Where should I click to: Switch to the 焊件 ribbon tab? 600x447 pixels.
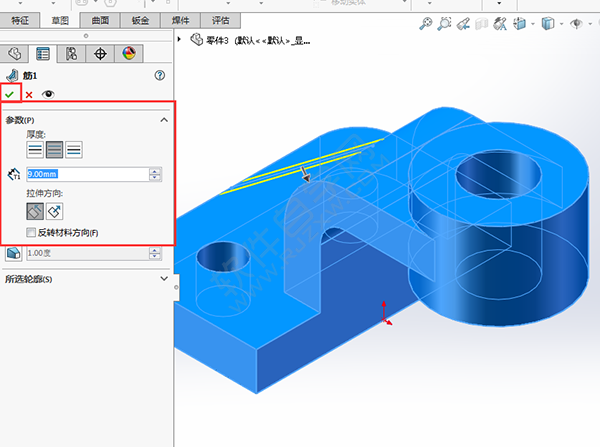pyautogui.click(x=181, y=20)
